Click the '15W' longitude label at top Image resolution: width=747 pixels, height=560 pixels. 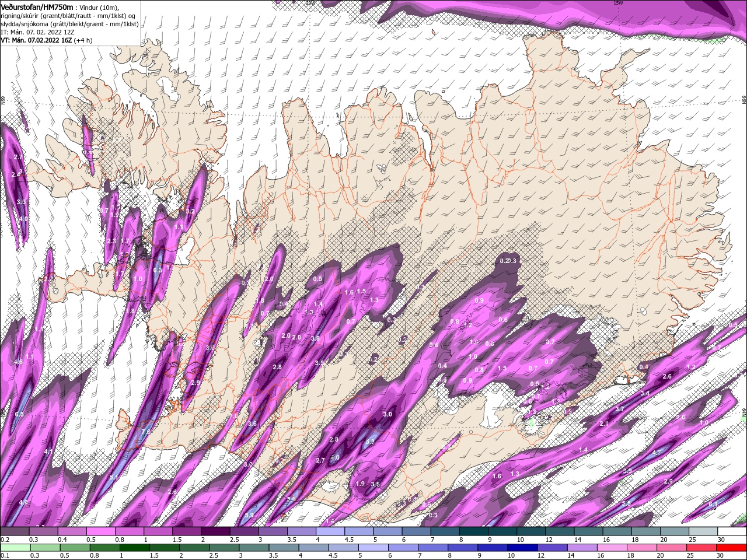click(619, 2)
